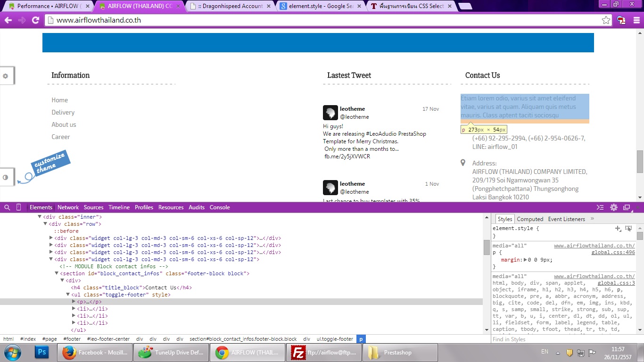Viewport: 644px width, 362px height.
Task: Open the Computed styles tab
Action: click(530, 219)
